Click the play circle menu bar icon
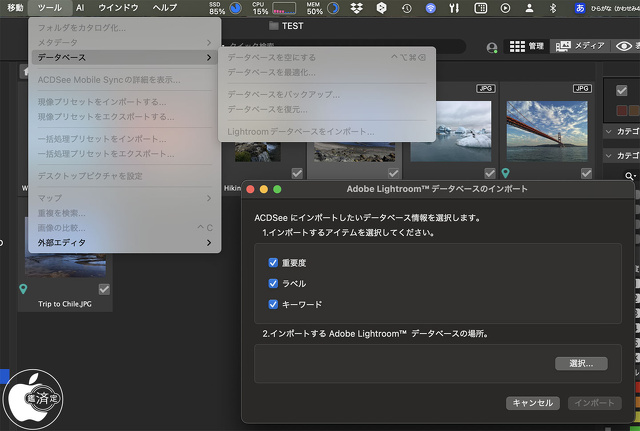This screenshot has width=640, height=431. (x=505, y=8)
